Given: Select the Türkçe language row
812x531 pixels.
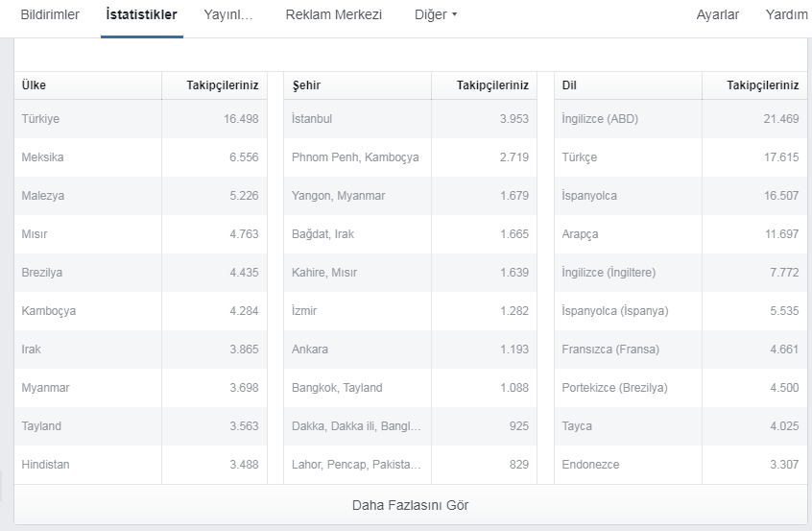Looking at the screenshot, I should 681,157.
